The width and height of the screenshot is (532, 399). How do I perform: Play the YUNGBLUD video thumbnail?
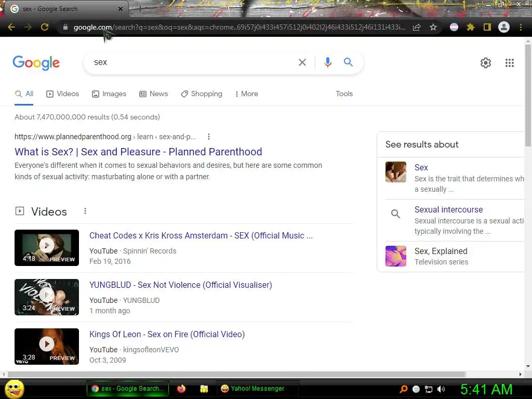[x=47, y=297]
